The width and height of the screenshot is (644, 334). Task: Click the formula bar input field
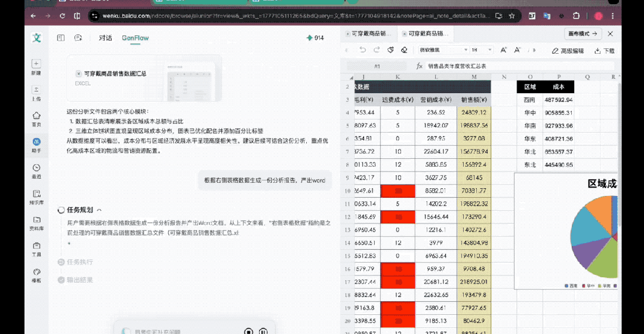point(513,66)
